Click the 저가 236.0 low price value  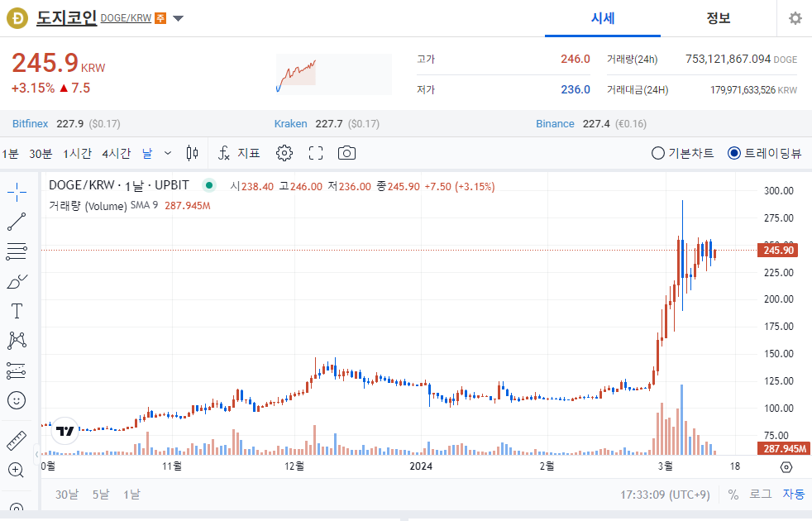tap(576, 89)
